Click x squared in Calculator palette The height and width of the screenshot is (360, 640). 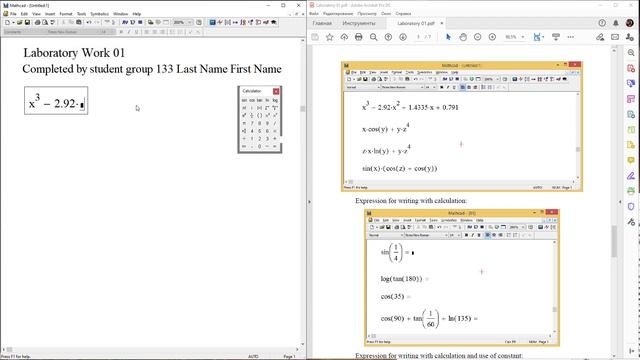tap(267, 116)
